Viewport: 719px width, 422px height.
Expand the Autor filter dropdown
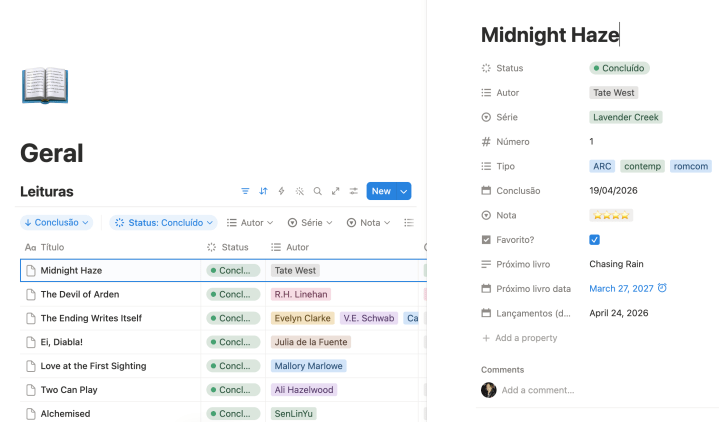(x=251, y=222)
